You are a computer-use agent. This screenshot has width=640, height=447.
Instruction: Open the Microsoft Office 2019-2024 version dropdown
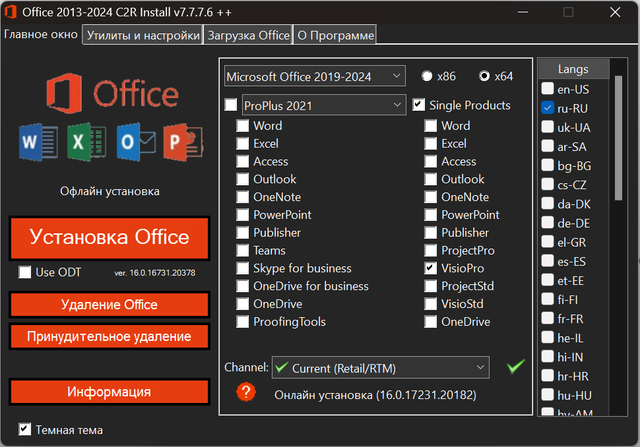(x=315, y=76)
